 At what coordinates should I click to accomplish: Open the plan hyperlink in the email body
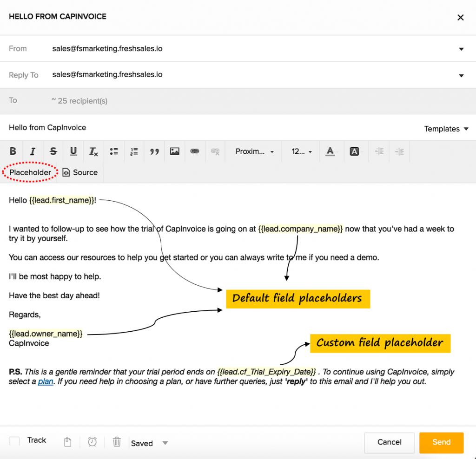coord(46,381)
